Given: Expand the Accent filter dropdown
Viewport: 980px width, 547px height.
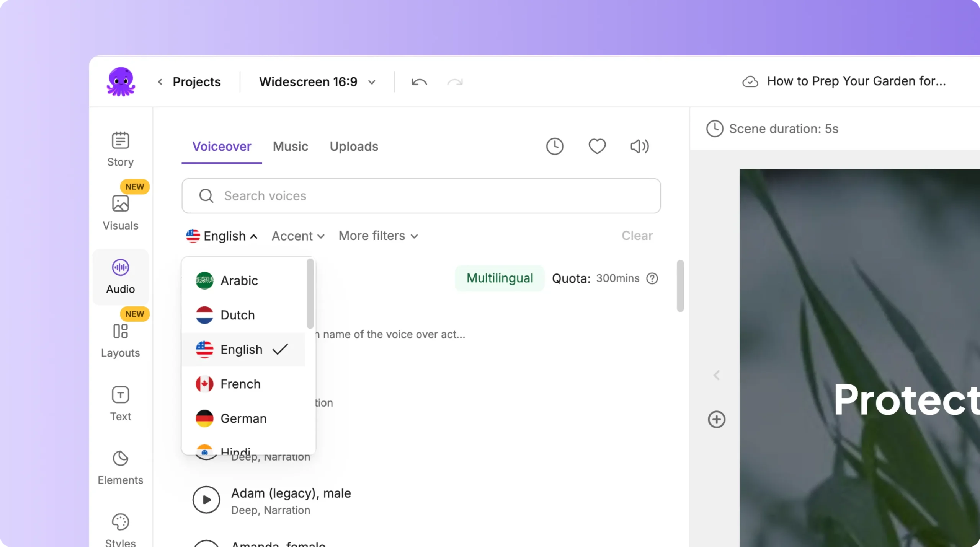Looking at the screenshot, I should pos(298,236).
